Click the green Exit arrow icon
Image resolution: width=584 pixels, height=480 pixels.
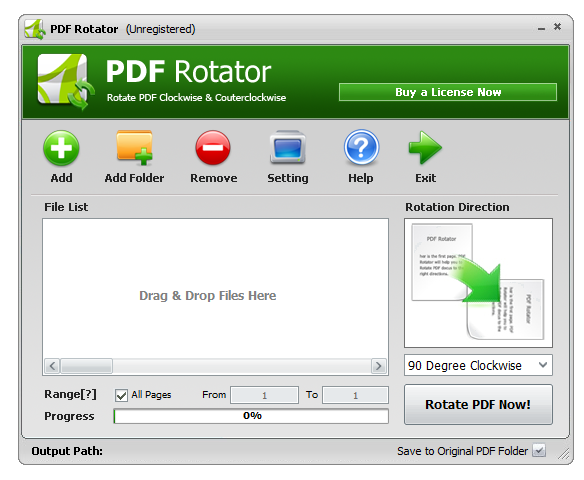click(425, 147)
